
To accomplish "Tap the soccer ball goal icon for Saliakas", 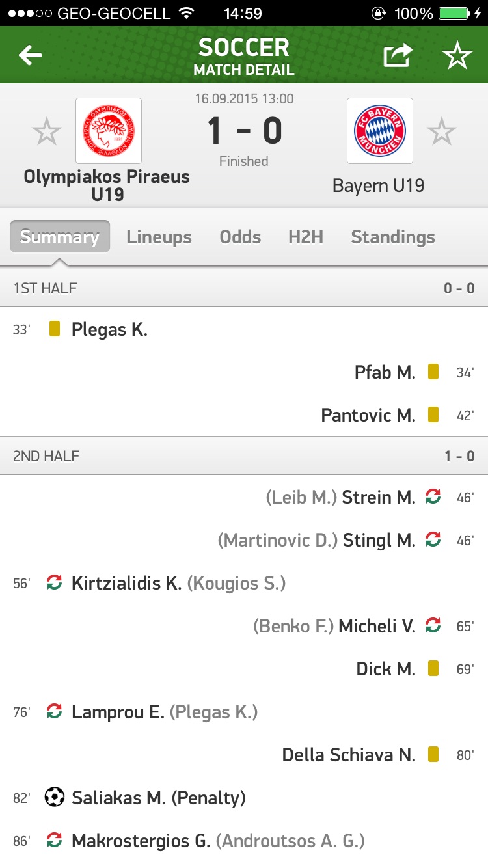I will [x=55, y=797].
